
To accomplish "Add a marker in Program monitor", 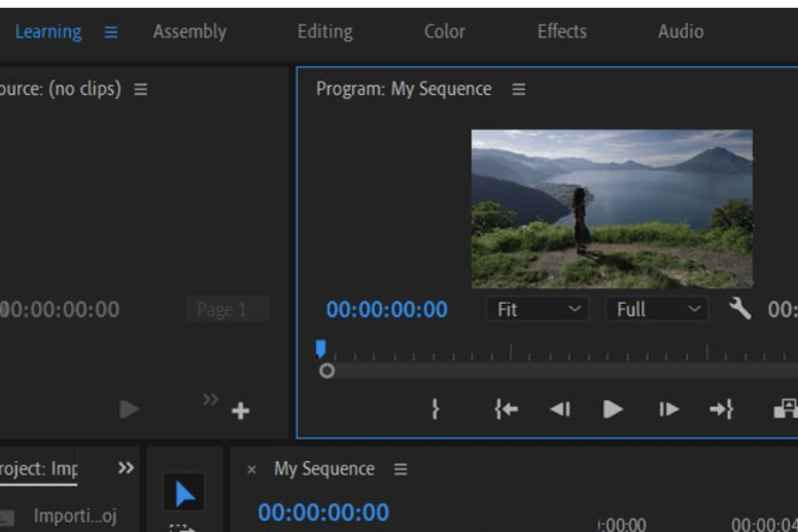I will point(434,409).
